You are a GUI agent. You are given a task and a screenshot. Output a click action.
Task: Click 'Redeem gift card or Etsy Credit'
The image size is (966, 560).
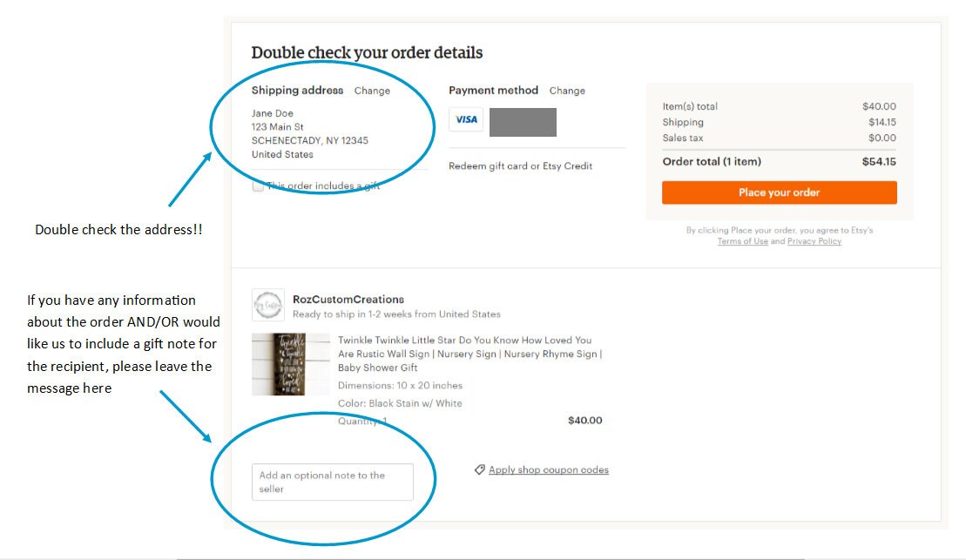[520, 165]
